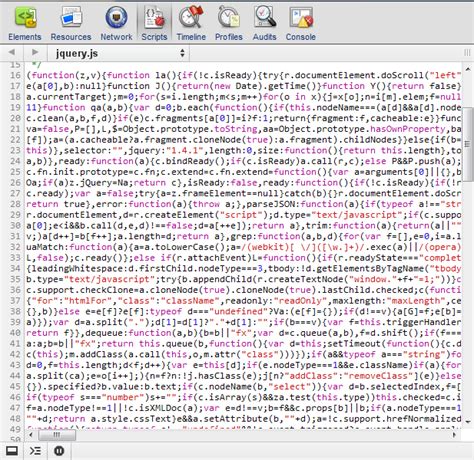
Task: Click line number 28 gutter
Action: pyautogui.click(x=15, y=204)
